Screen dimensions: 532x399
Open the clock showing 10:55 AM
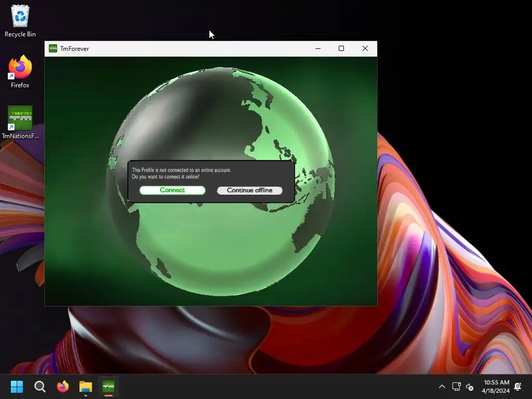[496, 387]
